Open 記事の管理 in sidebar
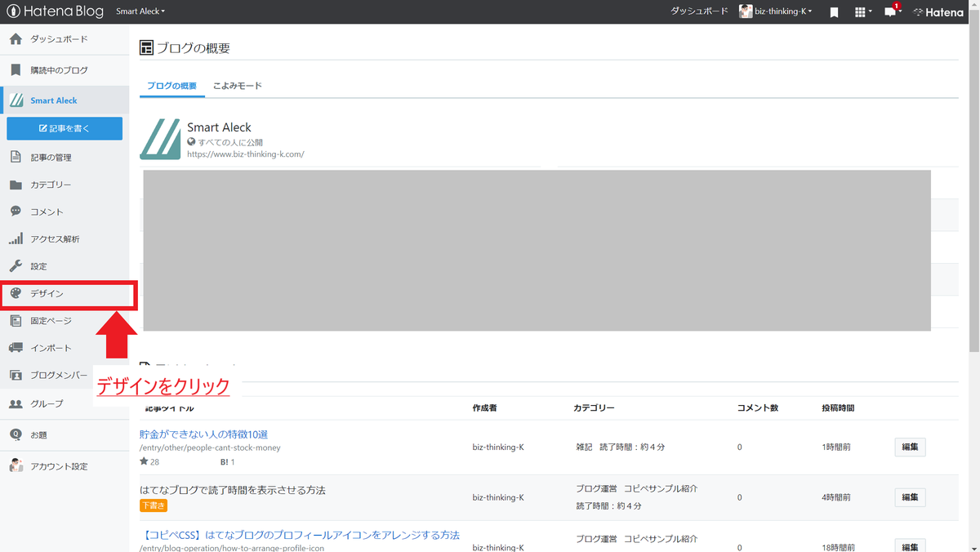This screenshot has width=980, height=552. click(65, 157)
